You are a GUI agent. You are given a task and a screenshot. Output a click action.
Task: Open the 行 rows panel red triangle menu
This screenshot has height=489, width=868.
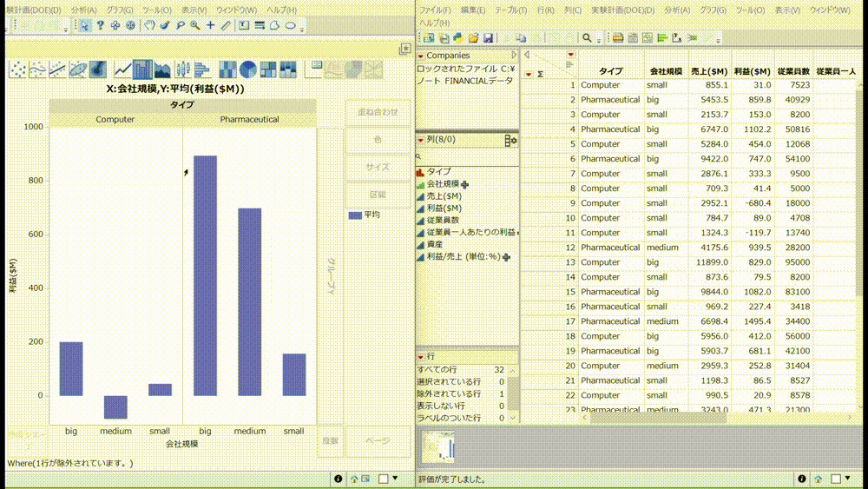(421, 357)
